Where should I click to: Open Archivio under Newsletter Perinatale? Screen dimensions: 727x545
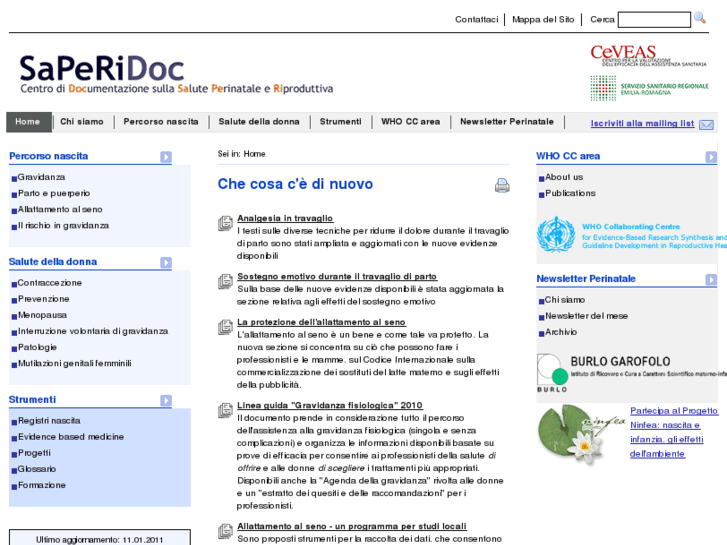(561, 332)
